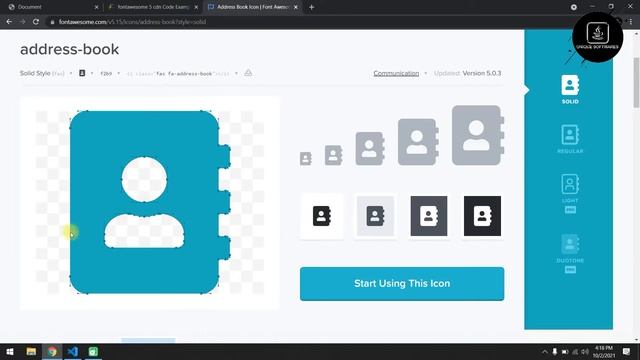Viewport: 640px width, 360px height.
Task: Go forward in browser history
Action: point(22,22)
